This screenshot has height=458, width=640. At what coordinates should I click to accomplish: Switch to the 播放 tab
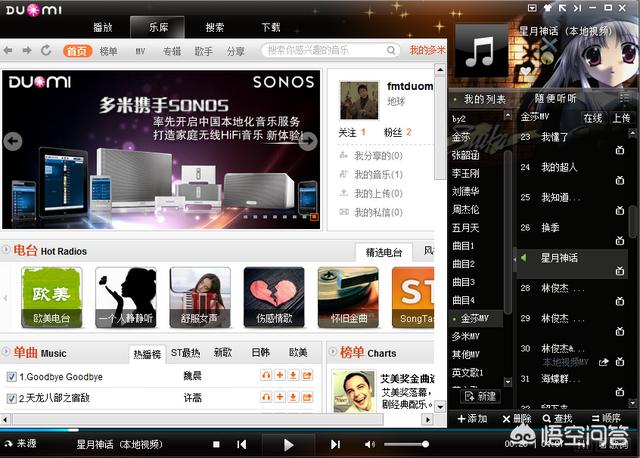(x=102, y=27)
